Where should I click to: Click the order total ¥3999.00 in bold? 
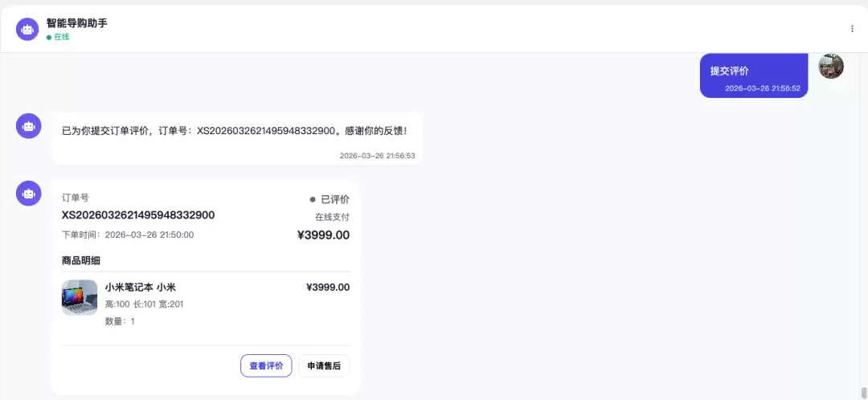[x=324, y=235]
